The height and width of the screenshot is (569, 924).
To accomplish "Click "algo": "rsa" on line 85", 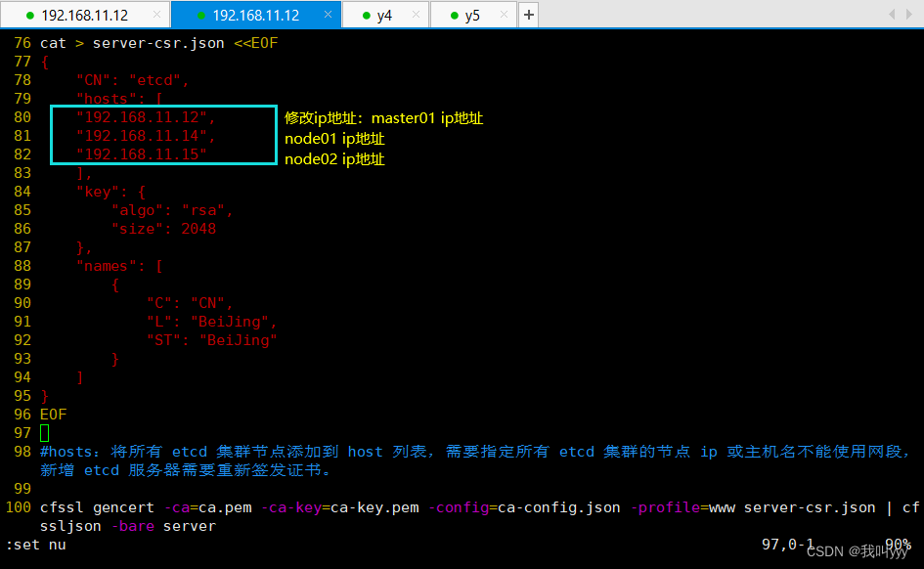I will pyautogui.click(x=168, y=210).
